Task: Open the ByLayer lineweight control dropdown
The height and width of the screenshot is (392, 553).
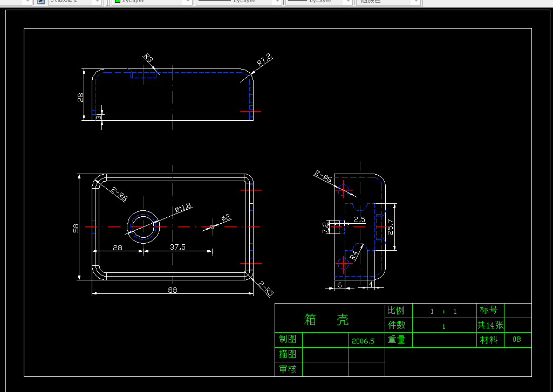Action: (x=319, y=2)
